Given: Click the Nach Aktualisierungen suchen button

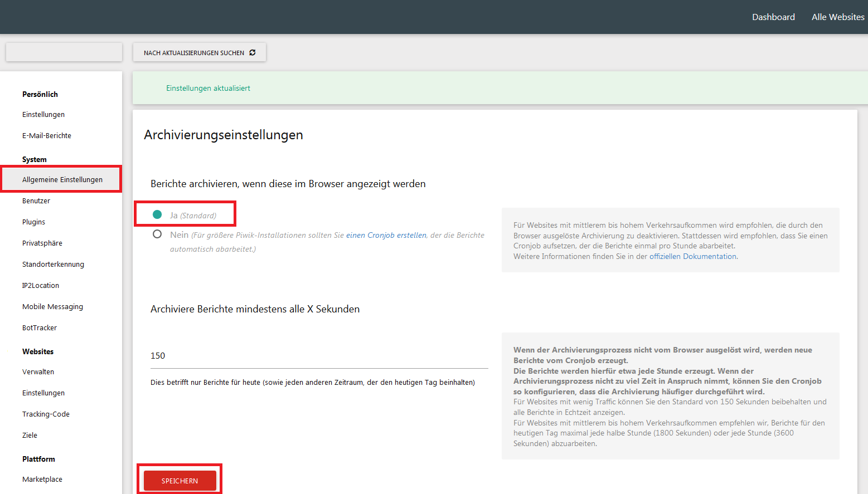Looking at the screenshot, I should point(200,52).
